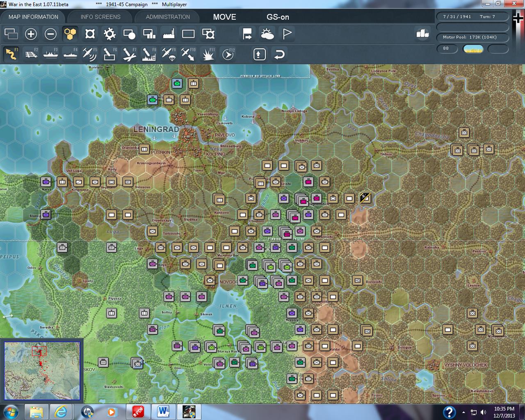Click the Motor Pool readout
Screen dimensions: 525x420
(472, 37)
